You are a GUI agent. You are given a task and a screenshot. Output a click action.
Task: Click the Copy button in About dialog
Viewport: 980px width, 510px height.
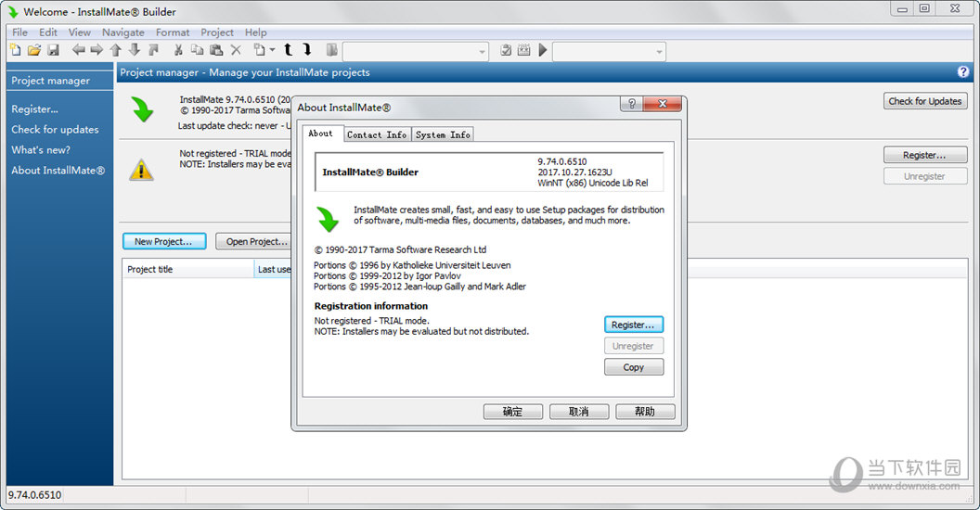(x=633, y=367)
